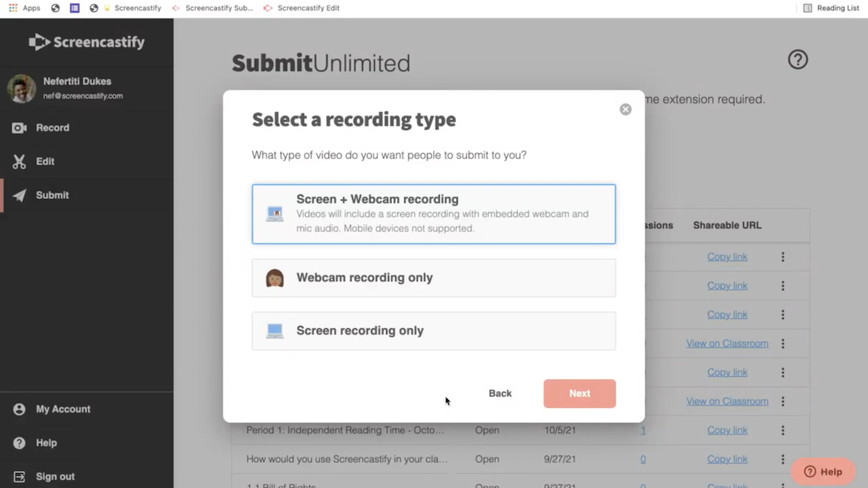The image size is (868, 488).
Task: Open Reading List in bookmarks bar
Action: [831, 8]
